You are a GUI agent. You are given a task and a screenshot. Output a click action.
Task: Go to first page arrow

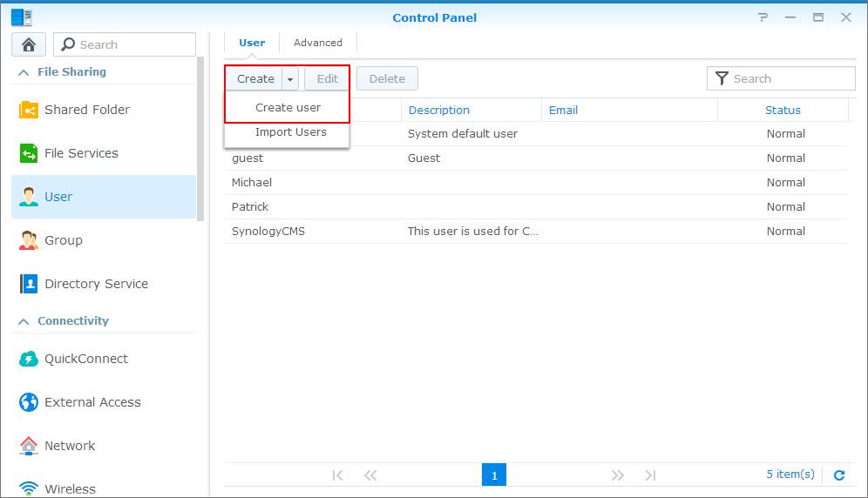coord(337,474)
